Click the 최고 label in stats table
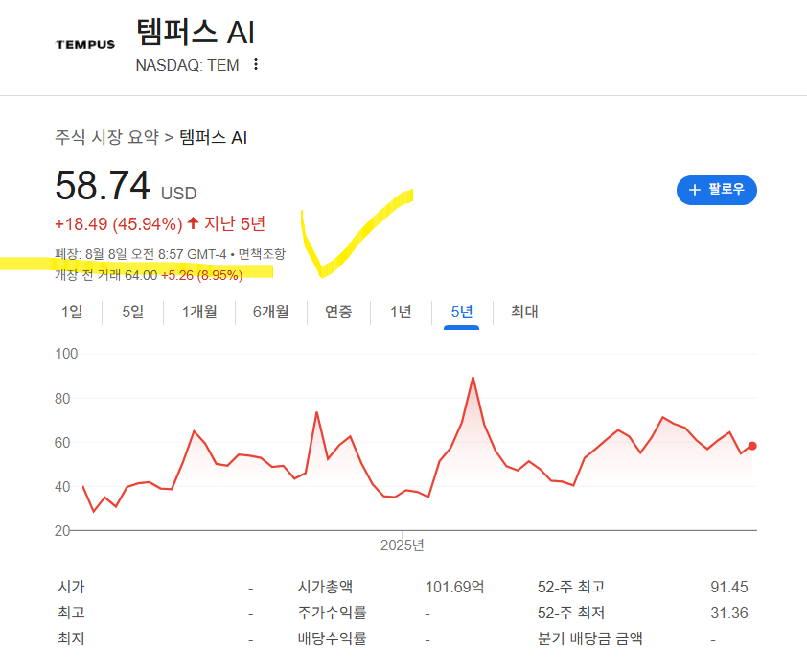 pos(72,613)
